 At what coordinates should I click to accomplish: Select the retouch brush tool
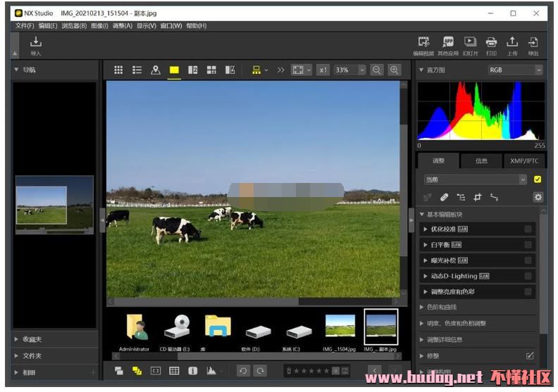click(x=444, y=197)
